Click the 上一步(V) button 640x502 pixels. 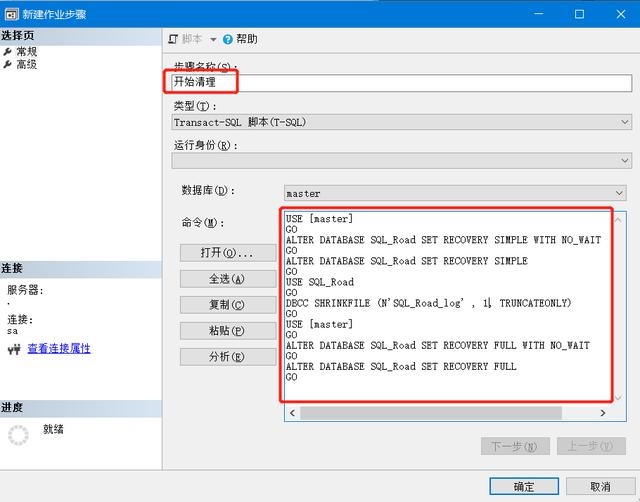point(591,446)
